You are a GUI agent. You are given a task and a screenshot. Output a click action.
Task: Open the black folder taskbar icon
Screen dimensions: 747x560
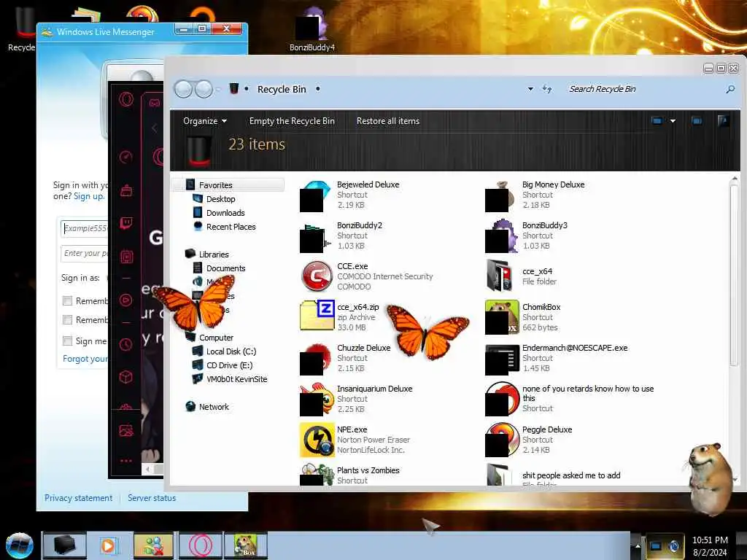coord(64,545)
